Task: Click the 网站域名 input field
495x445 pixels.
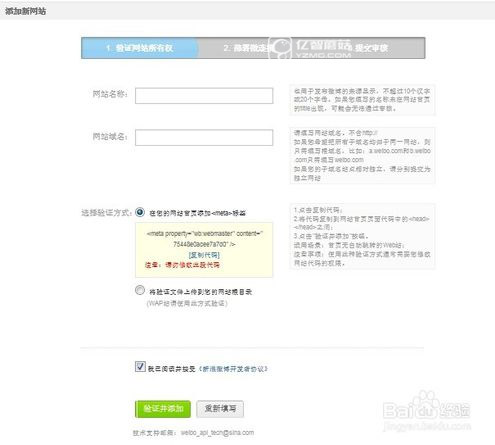Action: click(x=204, y=137)
